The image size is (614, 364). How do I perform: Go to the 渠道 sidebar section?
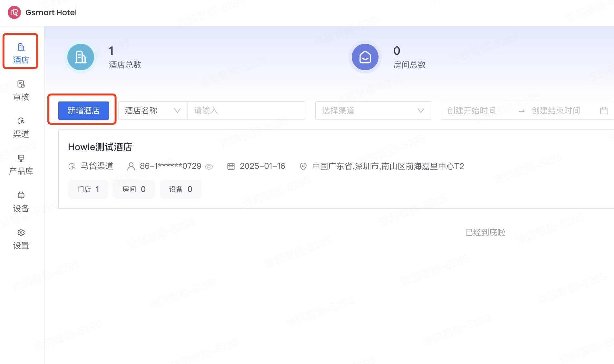pos(21,128)
